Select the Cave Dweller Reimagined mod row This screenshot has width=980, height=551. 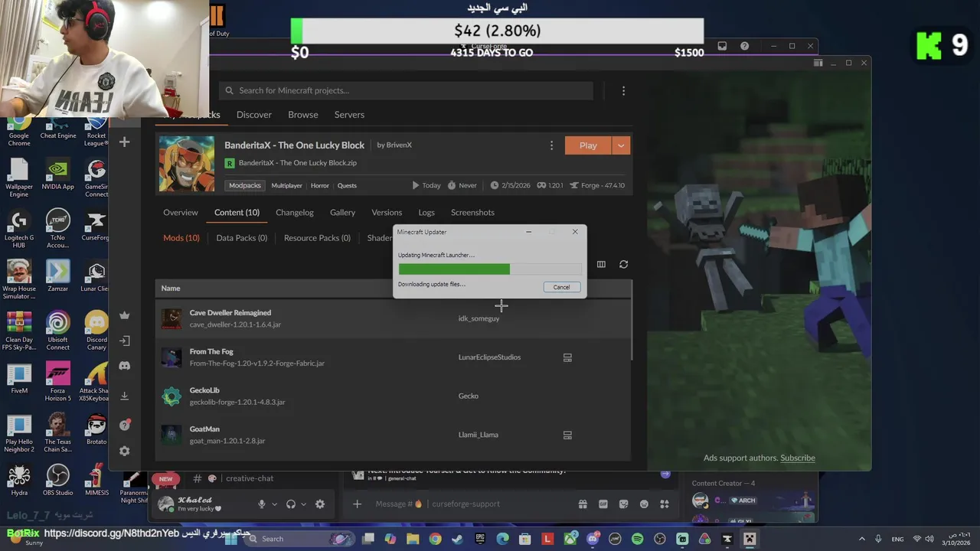tap(394, 318)
